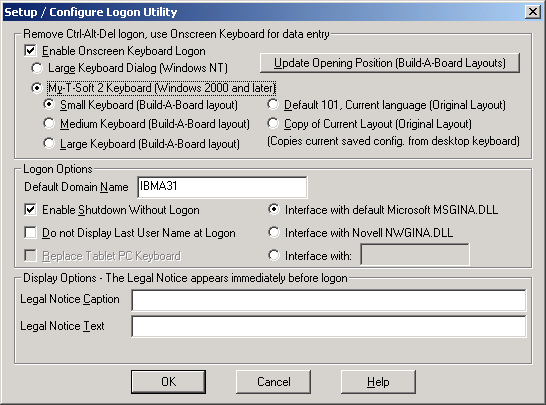Click the Cancel button
Viewport: 546px width, 405px height.
[273, 382]
